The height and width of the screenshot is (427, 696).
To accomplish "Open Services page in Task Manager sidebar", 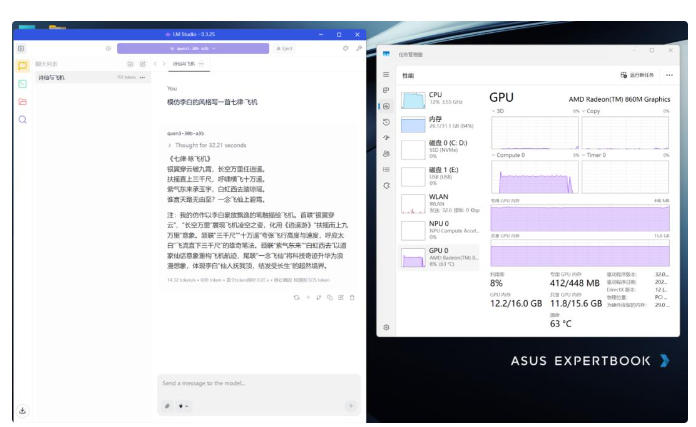I will pyautogui.click(x=386, y=186).
